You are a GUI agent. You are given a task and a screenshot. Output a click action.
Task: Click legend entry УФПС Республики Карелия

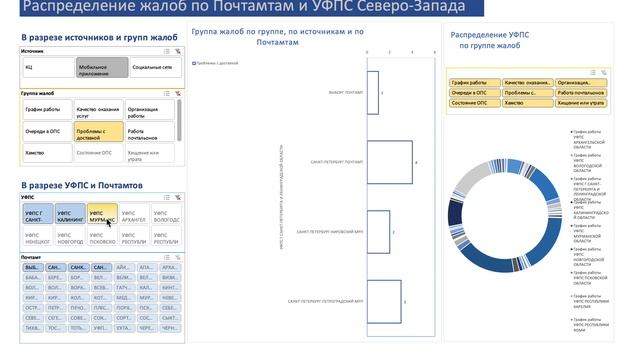click(590, 301)
